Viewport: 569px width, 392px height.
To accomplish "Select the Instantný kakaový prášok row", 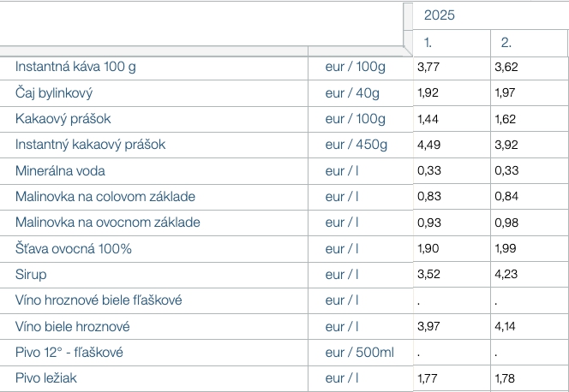I will click(x=90, y=145).
